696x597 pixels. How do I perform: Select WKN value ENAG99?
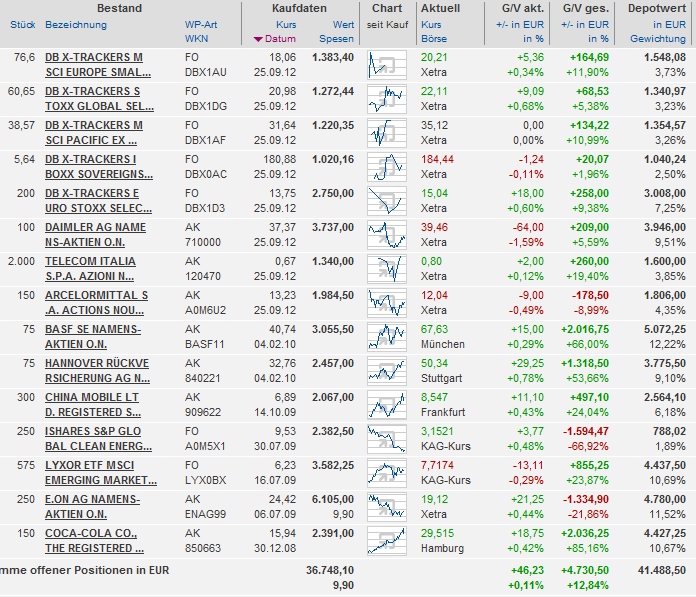206,514
